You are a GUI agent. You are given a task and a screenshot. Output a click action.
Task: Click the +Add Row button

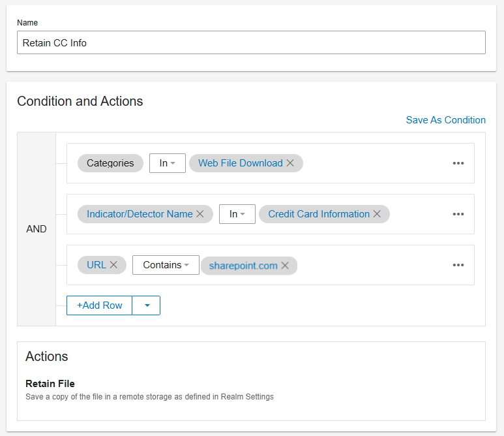tap(100, 305)
